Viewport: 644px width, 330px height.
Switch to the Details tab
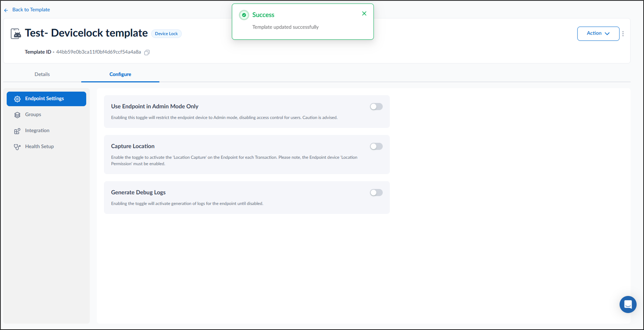[42, 74]
